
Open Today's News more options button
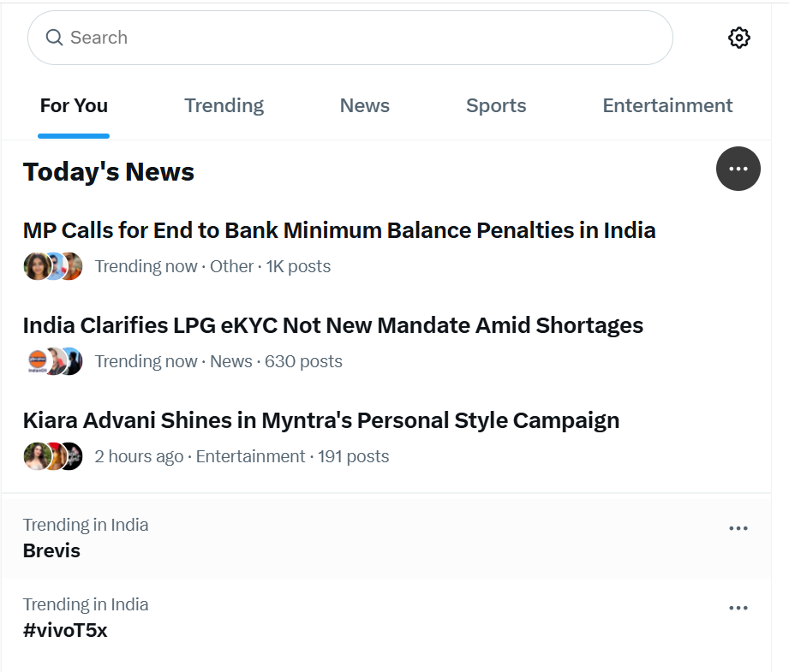pos(738,169)
